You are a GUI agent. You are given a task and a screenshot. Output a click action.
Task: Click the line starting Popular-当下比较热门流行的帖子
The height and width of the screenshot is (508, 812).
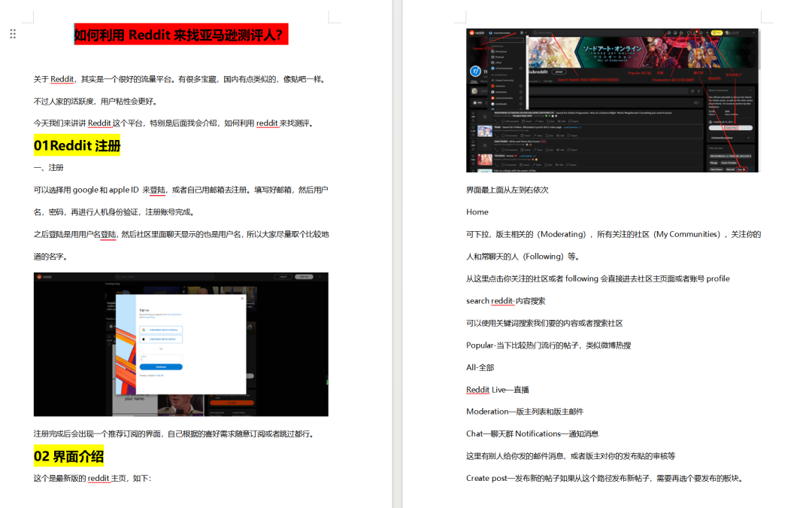point(549,345)
